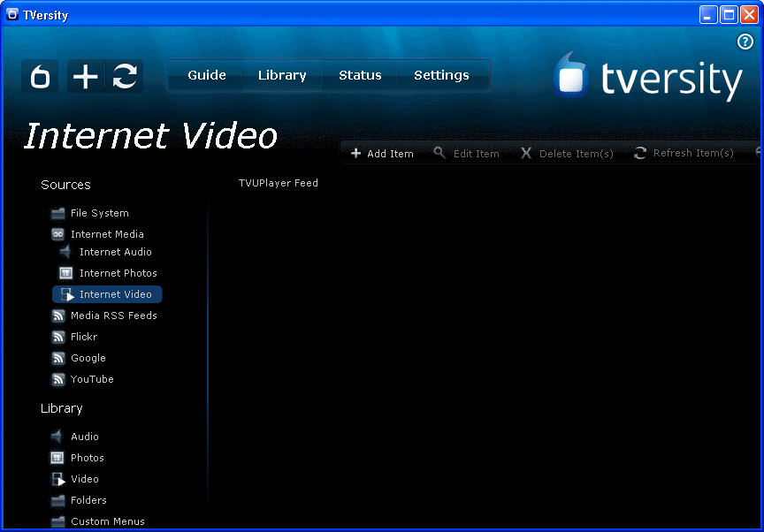Click the Library Video play icon
The image size is (764, 532).
[58, 479]
